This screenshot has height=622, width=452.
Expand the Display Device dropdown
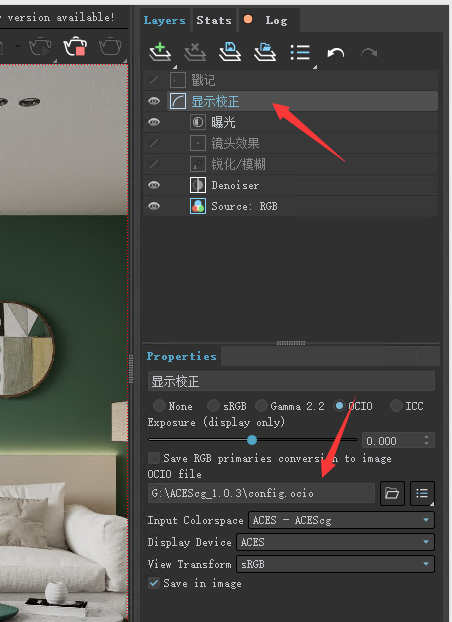335,542
